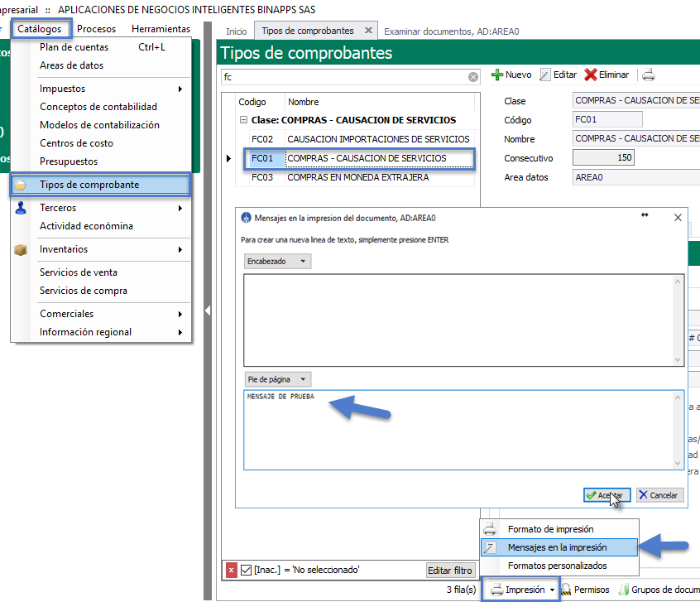Switch to Examinar documentos tab
The height and width of the screenshot is (602, 700).
click(x=451, y=31)
